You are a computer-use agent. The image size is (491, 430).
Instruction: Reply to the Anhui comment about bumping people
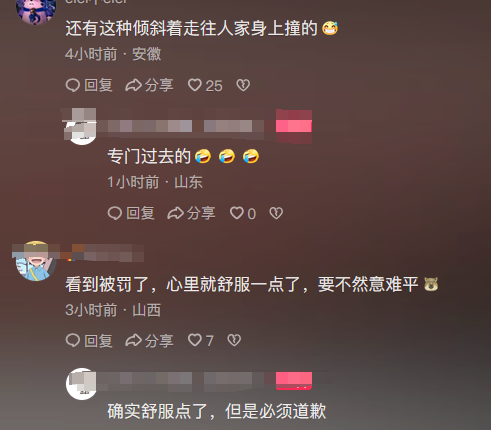pyautogui.click(x=89, y=85)
